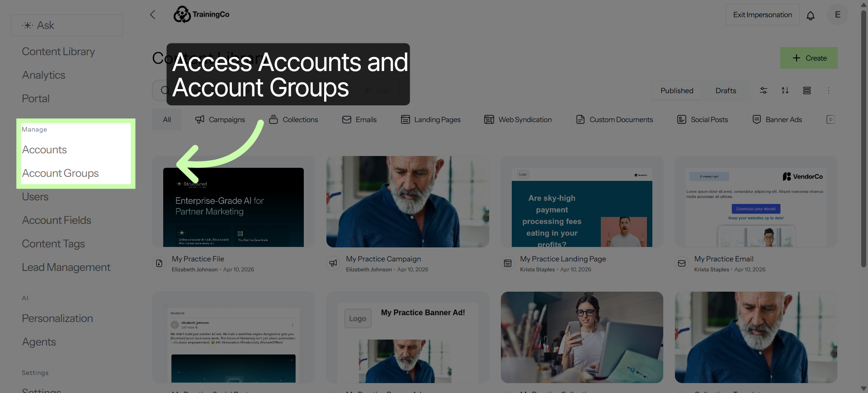Open Agents under AI
The height and width of the screenshot is (393, 868).
(x=39, y=342)
